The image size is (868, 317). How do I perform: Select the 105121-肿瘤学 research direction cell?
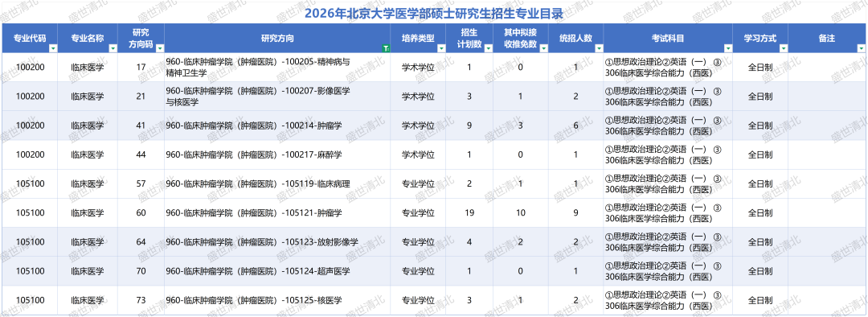coord(277,213)
